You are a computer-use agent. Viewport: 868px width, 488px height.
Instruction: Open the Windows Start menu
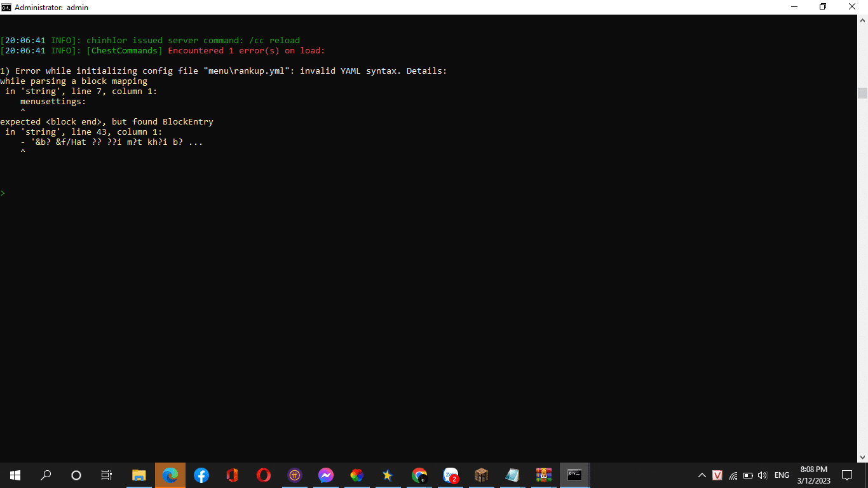click(15, 475)
